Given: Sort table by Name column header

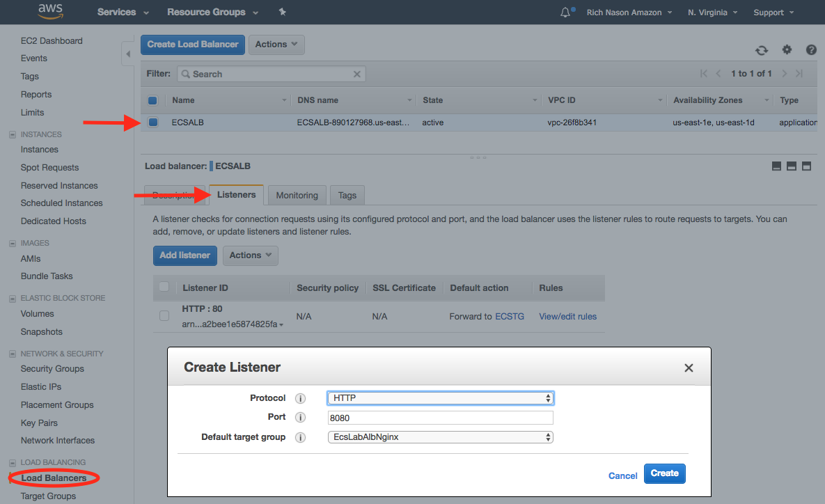Looking at the screenshot, I should [230, 100].
